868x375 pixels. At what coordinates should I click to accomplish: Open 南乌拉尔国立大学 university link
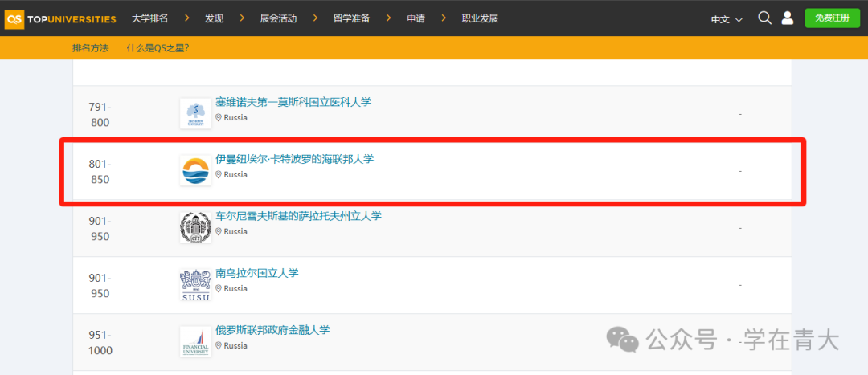pos(257,273)
